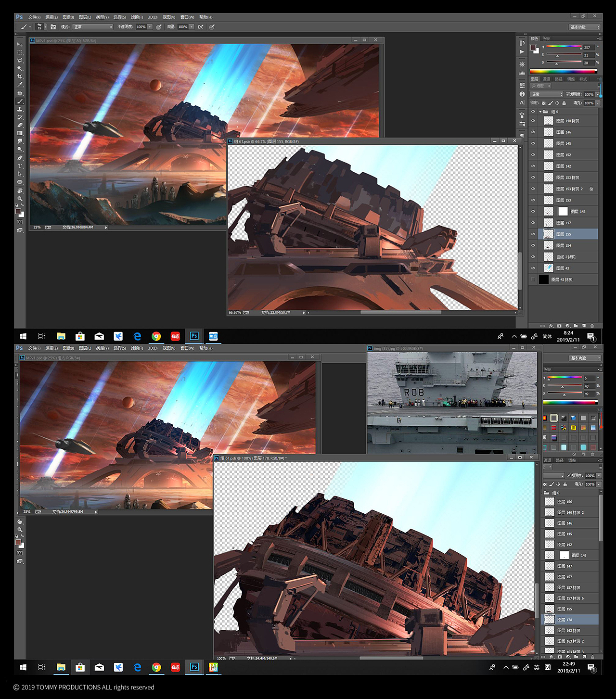
Task: Open the status bar arrow next to 文档:36.9M/804.4M
Action: (x=106, y=228)
